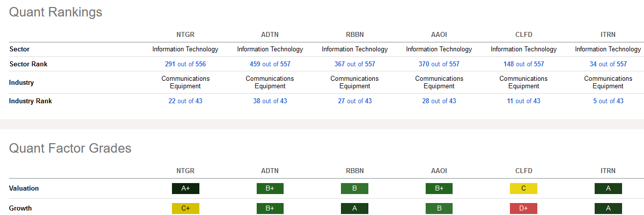Open RBBN sector rank 367 out of 557
The width and height of the screenshot is (644, 215).
click(355, 64)
